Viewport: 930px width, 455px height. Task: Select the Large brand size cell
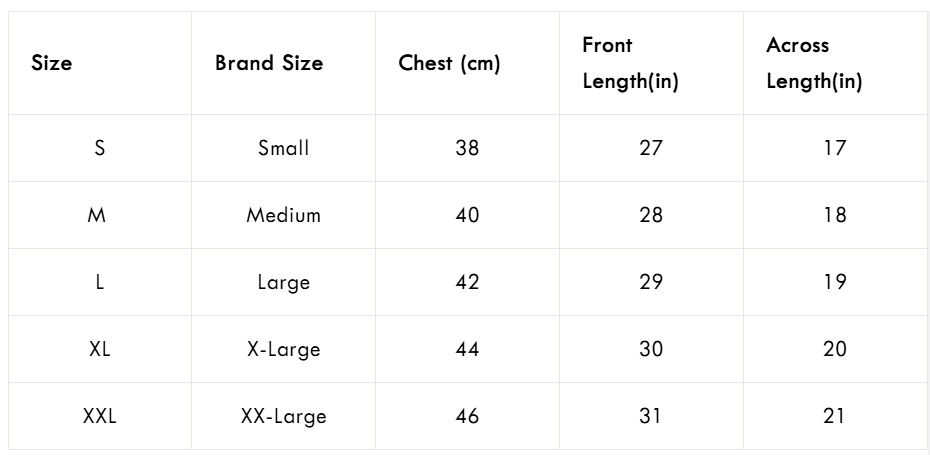tap(284, 282)
